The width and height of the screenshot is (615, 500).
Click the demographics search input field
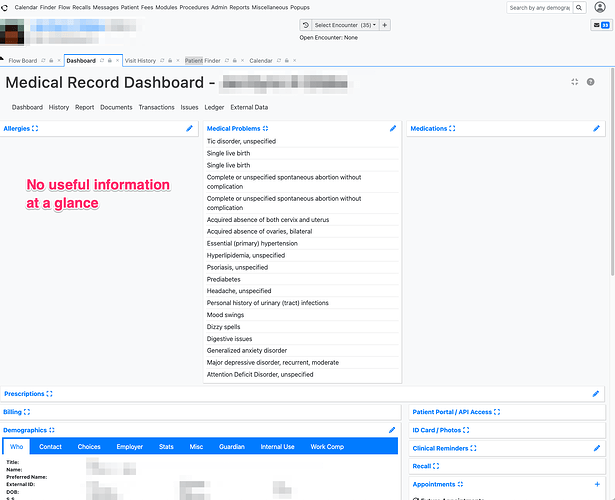tap(540, 7)
